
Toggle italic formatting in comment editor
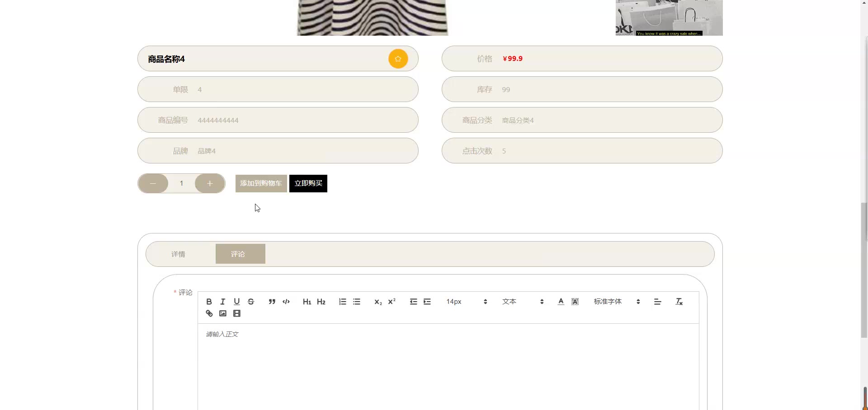click(x=222, y=302)
